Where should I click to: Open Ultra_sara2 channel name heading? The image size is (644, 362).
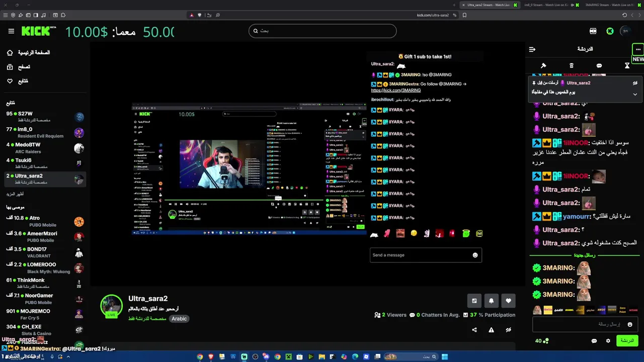148,299
